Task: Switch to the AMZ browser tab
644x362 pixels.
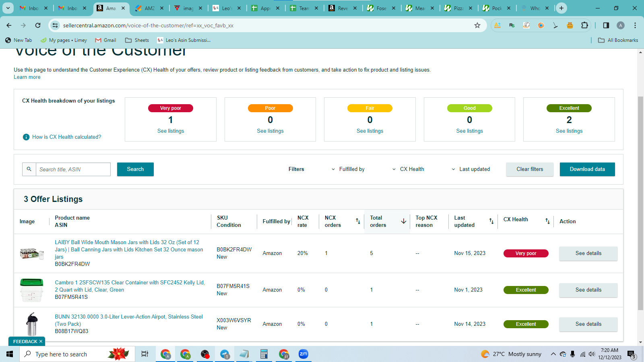Action: (x=149, y=8)
